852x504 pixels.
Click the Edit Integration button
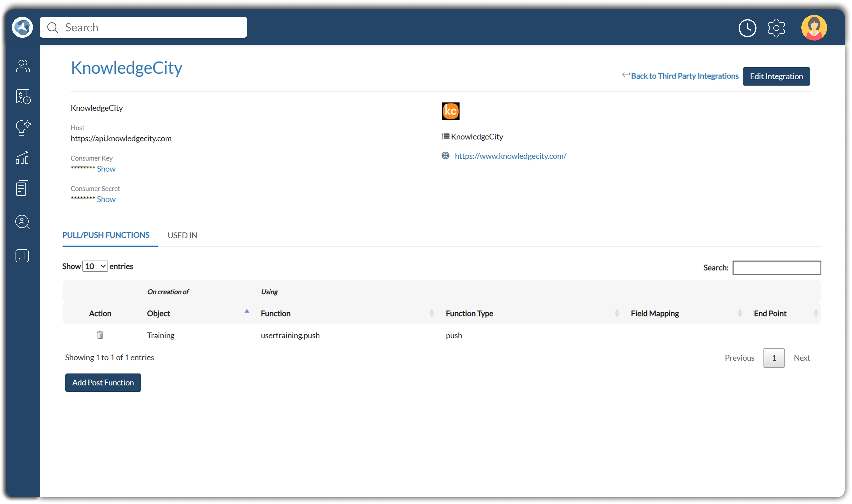point(776,76)
